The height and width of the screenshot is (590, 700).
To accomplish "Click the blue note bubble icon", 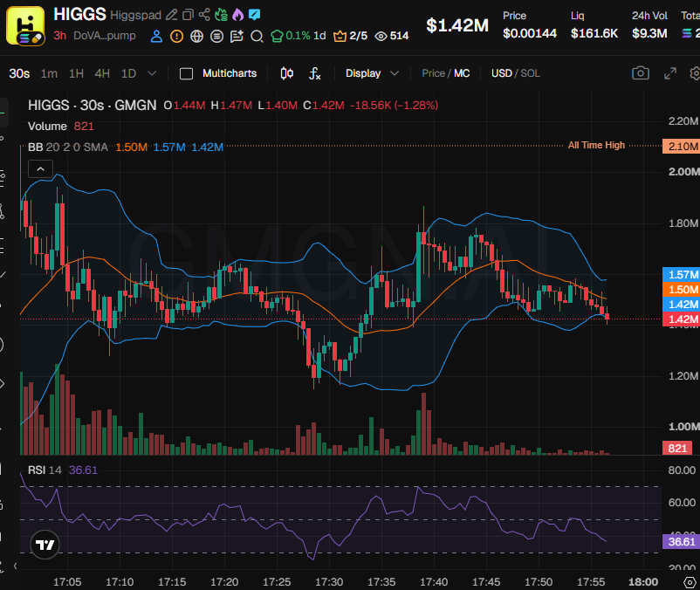I will (x=255, y=15).
